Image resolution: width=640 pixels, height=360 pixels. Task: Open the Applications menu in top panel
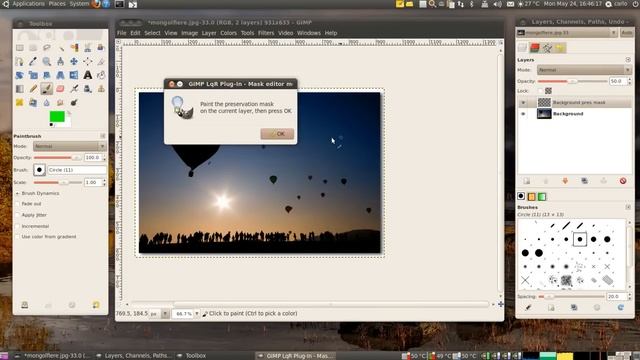point(28,4)
